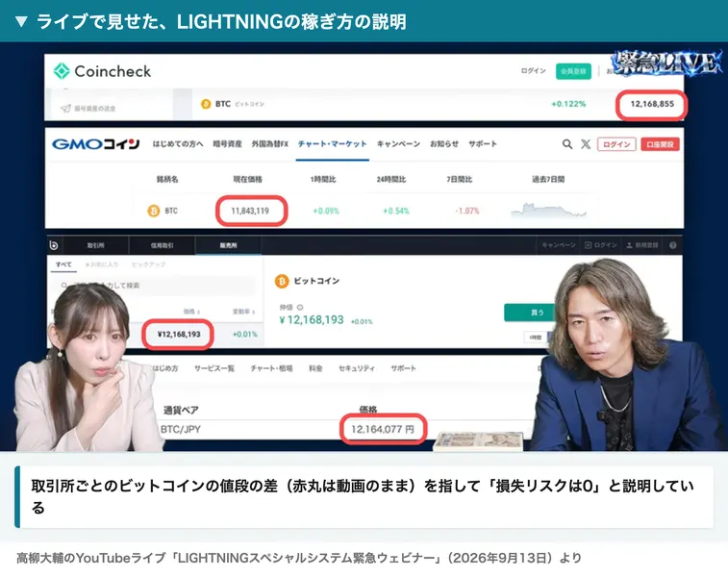Image resolution: width=728 pixels, height=577 pixels.
Task: Click キャンペーン in the dark bitbank bar
Action: 559,245
